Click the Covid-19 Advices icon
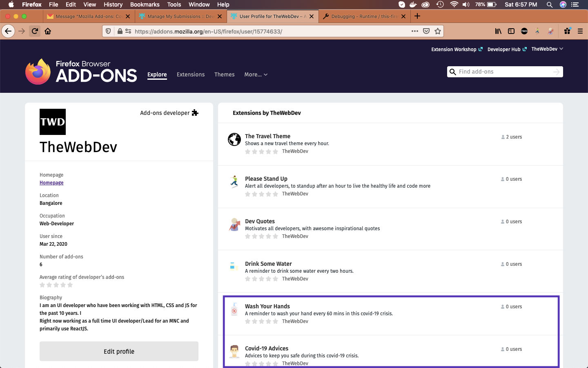Image resolution: width=588 pixels, height=368 pixels. (x=234, y=351)
